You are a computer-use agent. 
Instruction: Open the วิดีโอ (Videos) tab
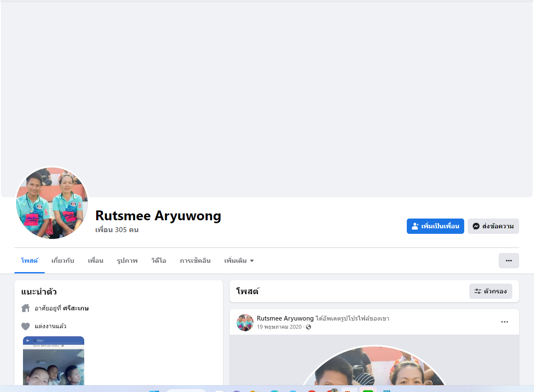point(159,261)
